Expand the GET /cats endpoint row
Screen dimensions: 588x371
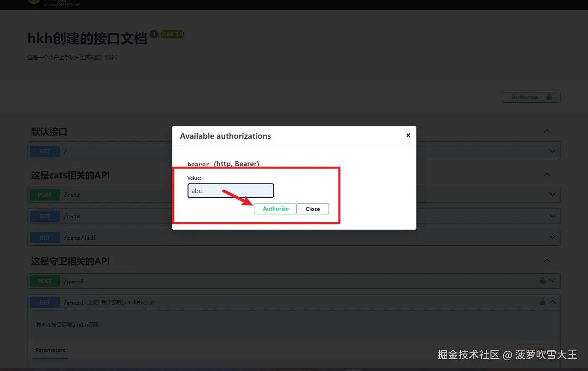click(552, 216)
